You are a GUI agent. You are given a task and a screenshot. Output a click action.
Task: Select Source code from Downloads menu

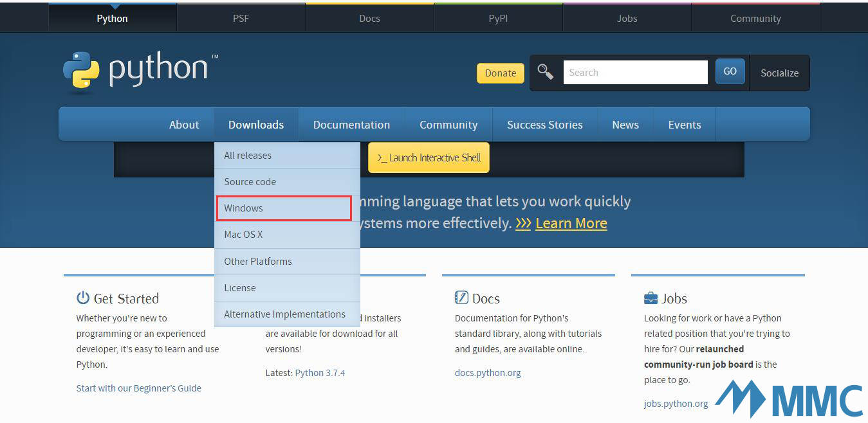coord(287,182)
